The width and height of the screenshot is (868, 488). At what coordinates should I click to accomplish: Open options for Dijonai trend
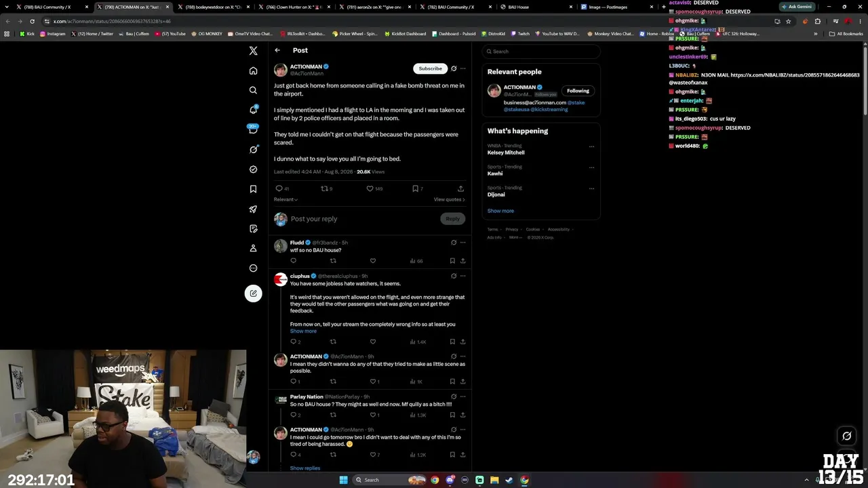(x=591, y=188)
